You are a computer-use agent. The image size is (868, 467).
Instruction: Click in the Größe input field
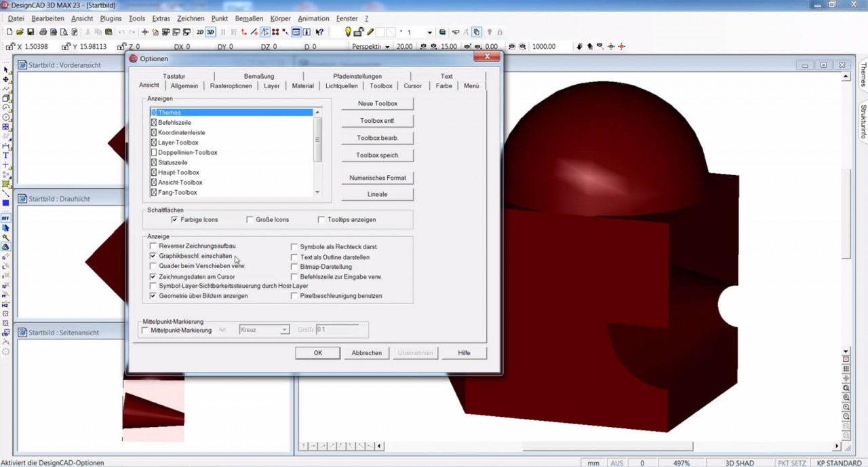[x=339, y=330]
